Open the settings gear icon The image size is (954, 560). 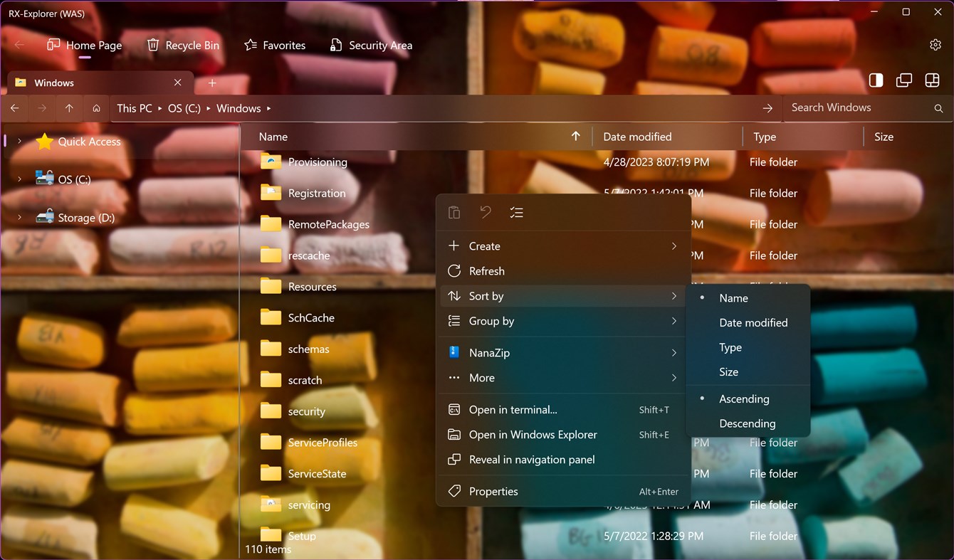coord(935,44)
